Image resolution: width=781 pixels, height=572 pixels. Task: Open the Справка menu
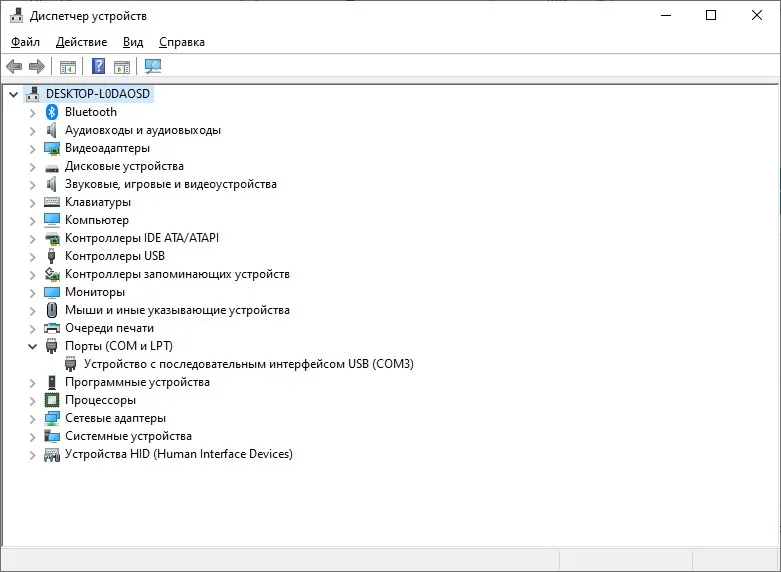click(x=182, y=42)
